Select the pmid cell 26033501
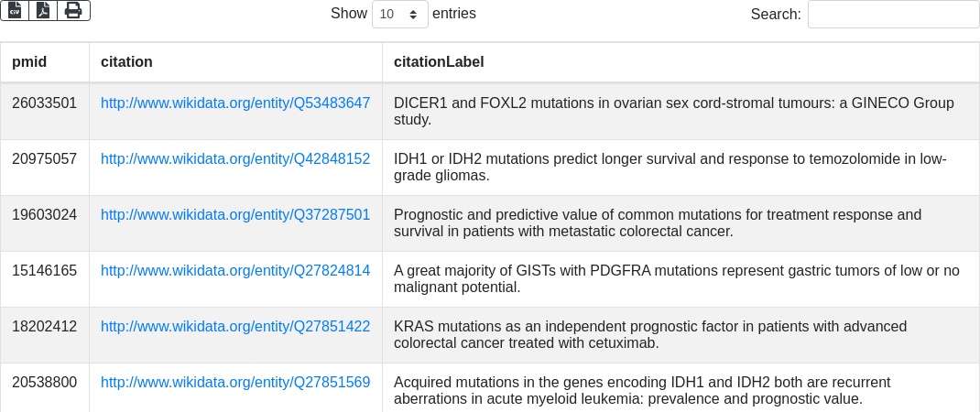This screenshot has width=980, height=412. click(44, 103)
